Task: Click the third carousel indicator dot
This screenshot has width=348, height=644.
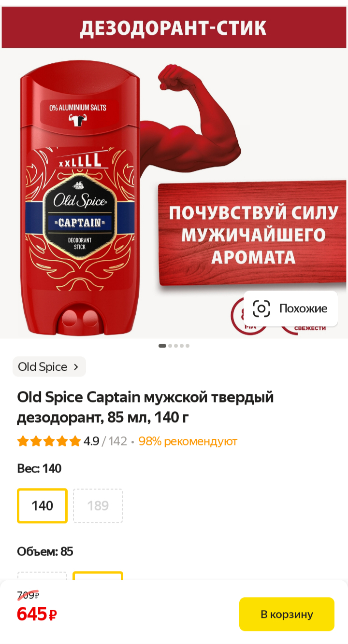Action: (176, 346)
